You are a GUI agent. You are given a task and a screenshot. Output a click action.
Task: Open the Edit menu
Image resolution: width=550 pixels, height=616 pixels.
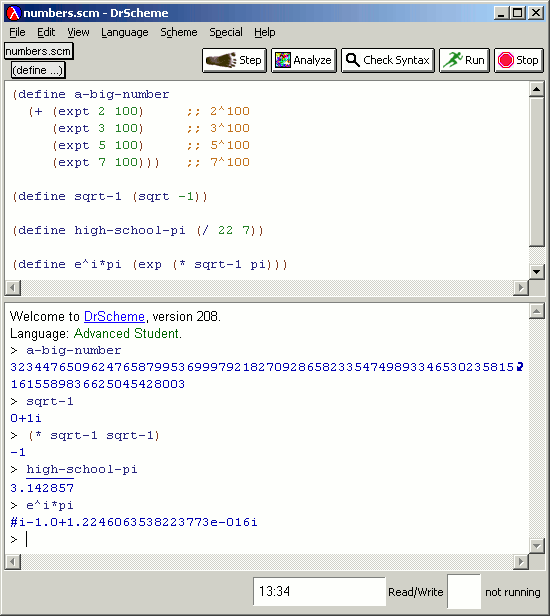46,32
